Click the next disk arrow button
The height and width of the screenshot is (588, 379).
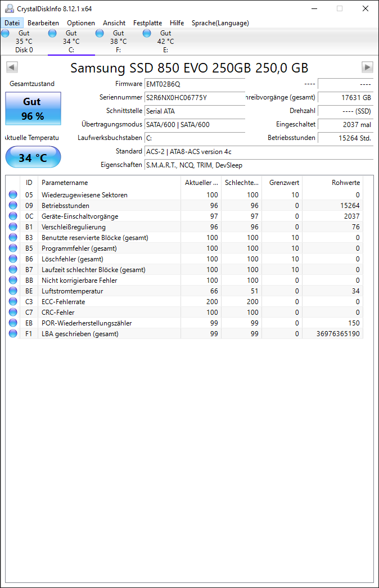[367, 67]
